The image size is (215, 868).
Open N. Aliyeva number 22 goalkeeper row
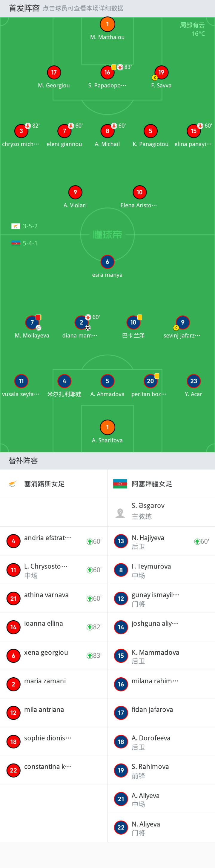point(162,827)
